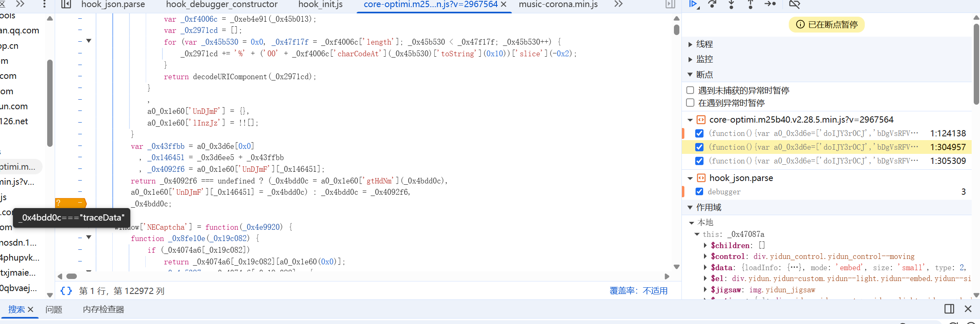The width and height of the screenshot is (980, 324).
Task: Open hook_debugger_constructor tab
Action: tap(222, 4)
